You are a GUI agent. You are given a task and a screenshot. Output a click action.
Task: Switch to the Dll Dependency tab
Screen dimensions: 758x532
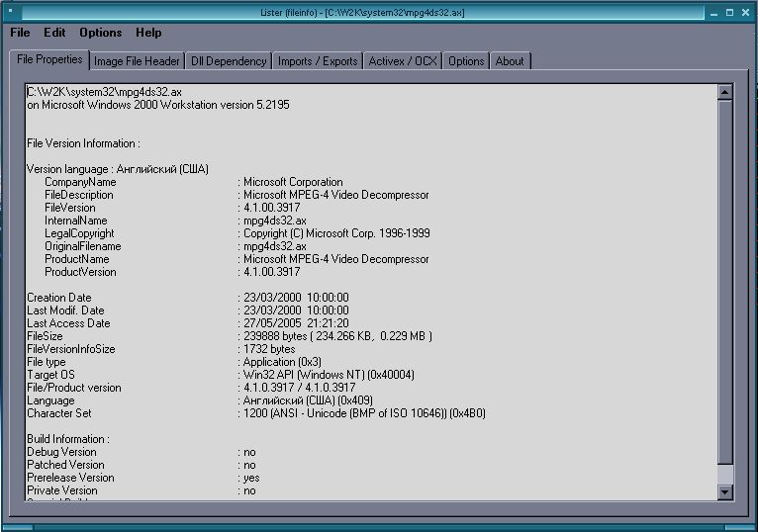(229, 61)
